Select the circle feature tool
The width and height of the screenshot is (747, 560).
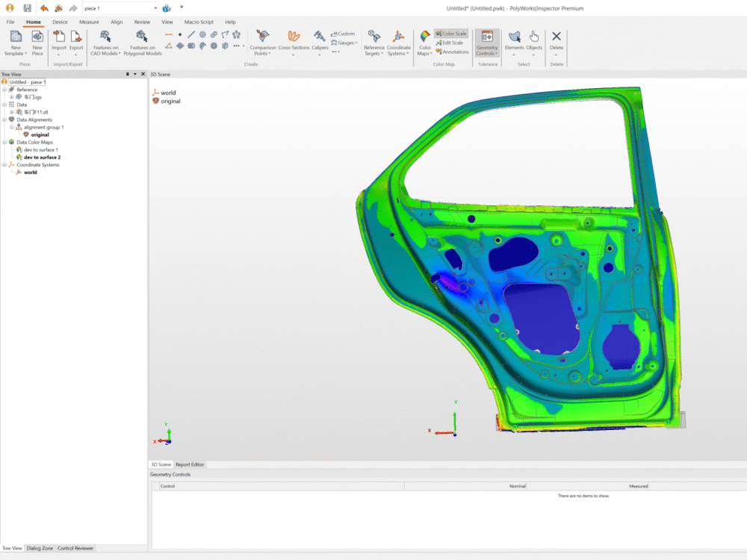pyautogui.click(x=202, y=34)
